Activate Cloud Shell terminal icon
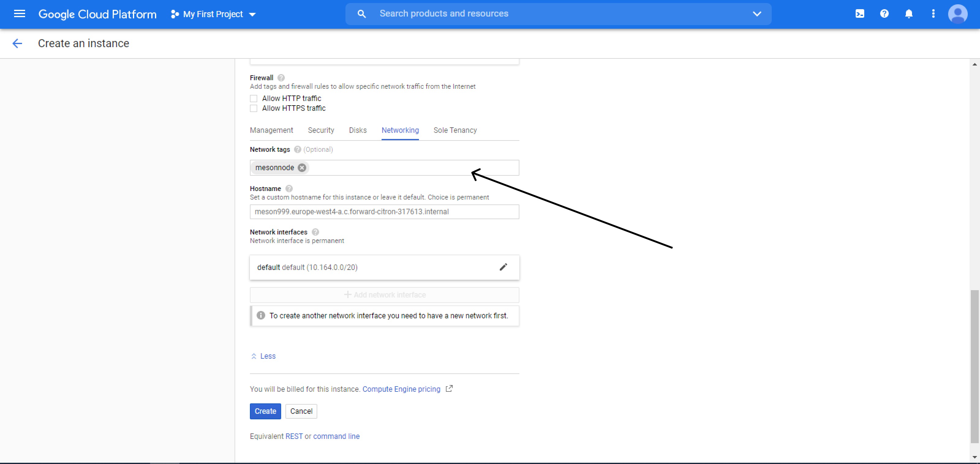This screenshot has width=980, height=464. click(x=859, y=14)
